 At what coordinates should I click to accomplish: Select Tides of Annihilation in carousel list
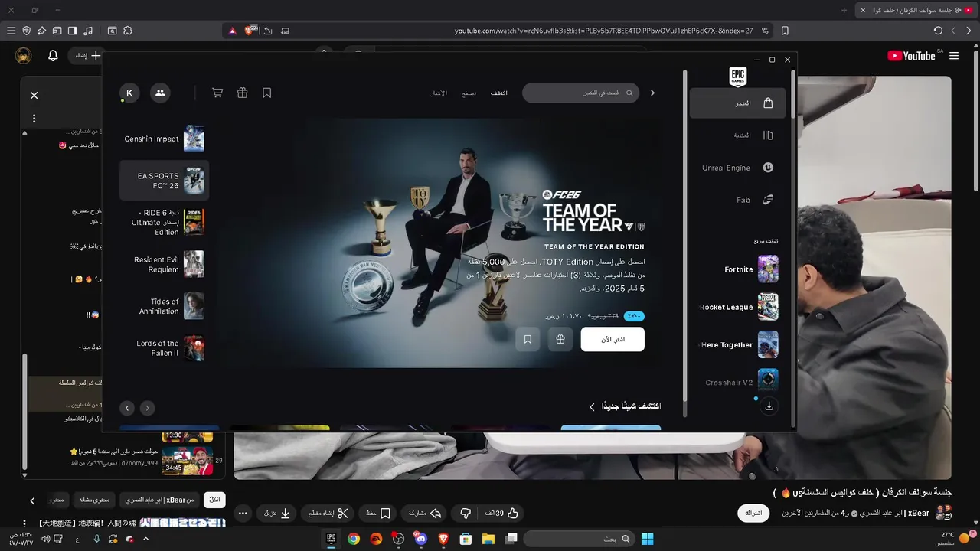[164, 306]
